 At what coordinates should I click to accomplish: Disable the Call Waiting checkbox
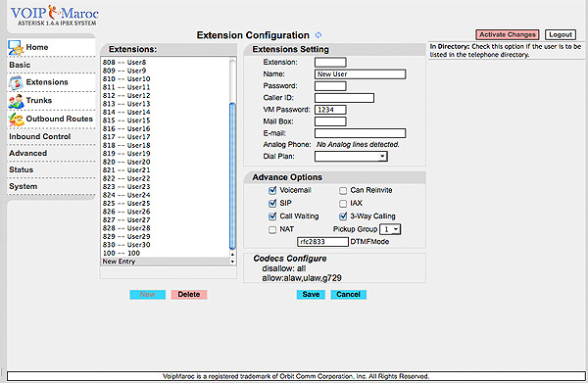pos(272,216)
